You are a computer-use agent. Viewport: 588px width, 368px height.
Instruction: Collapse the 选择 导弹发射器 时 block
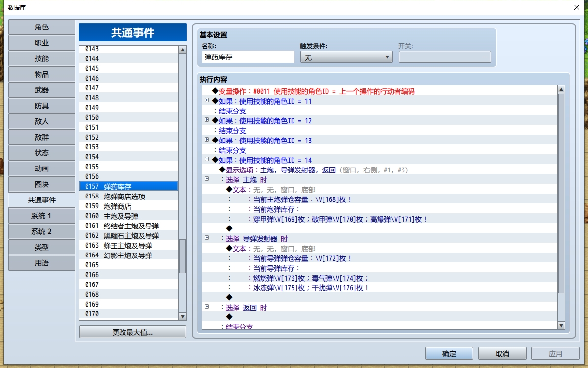click(x=206, y=238)
